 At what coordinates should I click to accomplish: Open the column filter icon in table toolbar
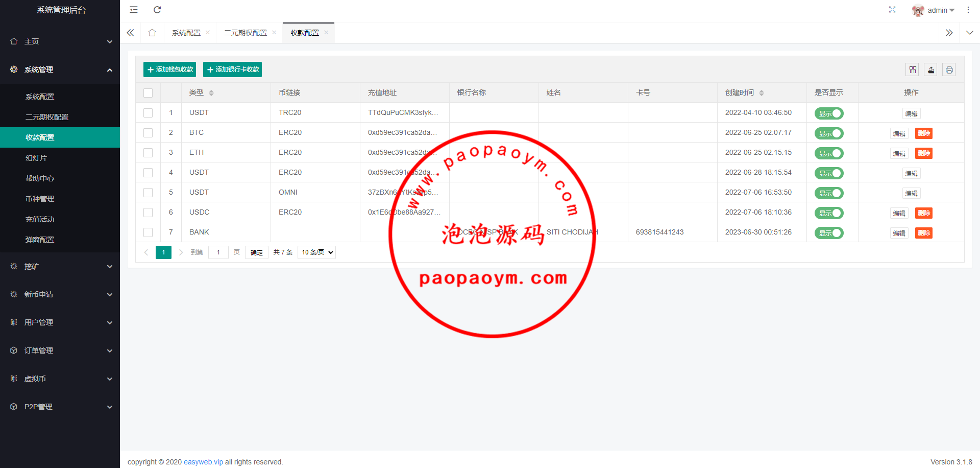coord(913,70)
